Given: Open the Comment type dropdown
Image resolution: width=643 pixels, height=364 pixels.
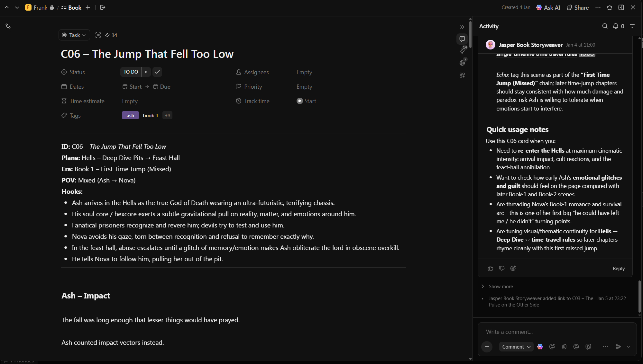Looking at the screenshot, I should (x=516, y=347).
